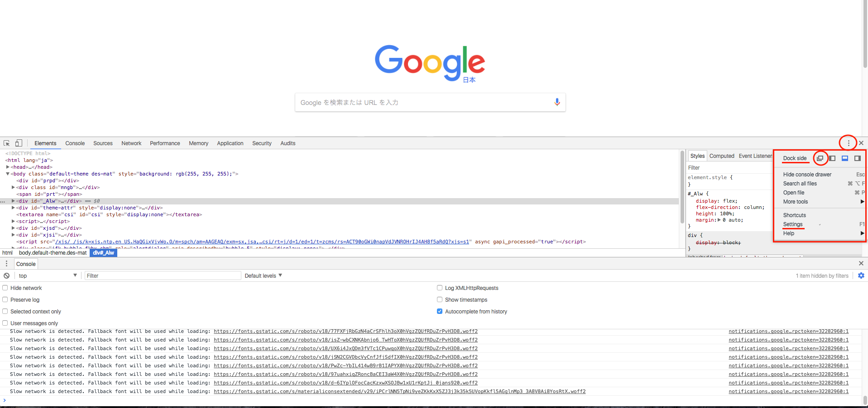Enable Log XMLHttpRequests checkbox
Image resolution: width=868 pixels, height=408 pixels.
[x=440, y=288]
